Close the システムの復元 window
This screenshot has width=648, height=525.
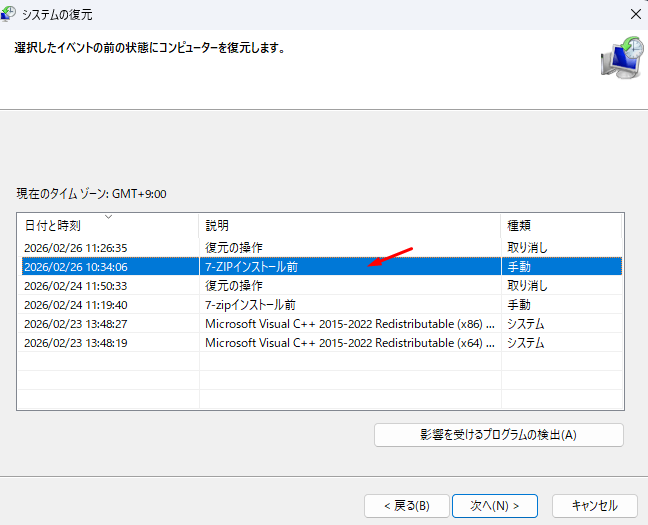635,14
